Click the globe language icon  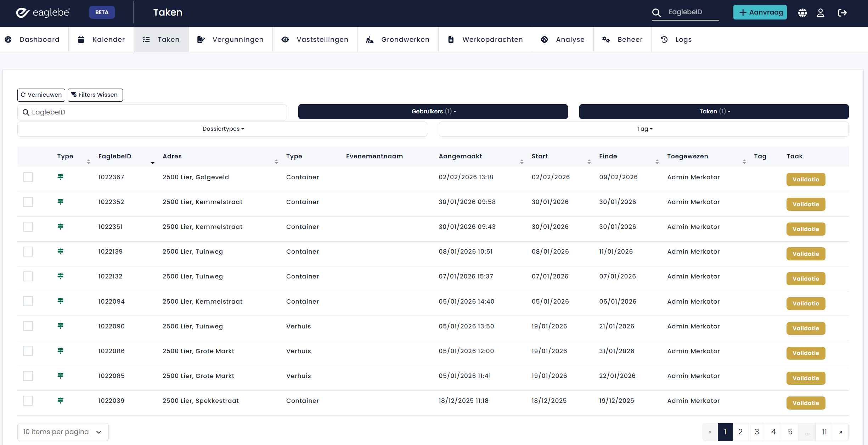(802, 13)
